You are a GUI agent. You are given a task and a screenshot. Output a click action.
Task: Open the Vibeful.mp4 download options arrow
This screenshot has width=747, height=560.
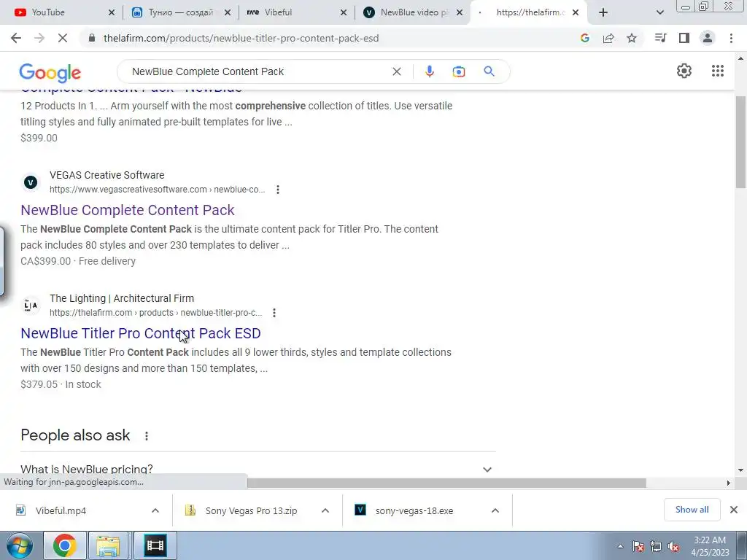point(155,510)
